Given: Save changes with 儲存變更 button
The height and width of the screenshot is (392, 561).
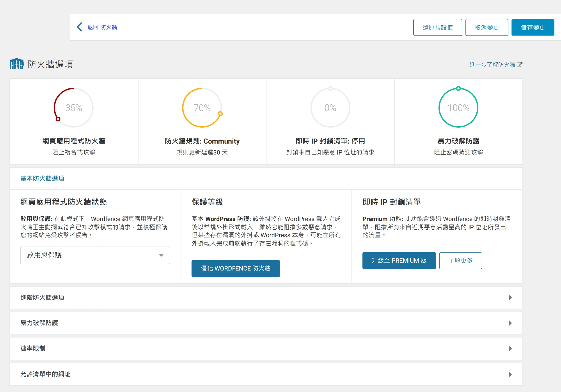Looking at the screenshot, I should pos(533,27).
